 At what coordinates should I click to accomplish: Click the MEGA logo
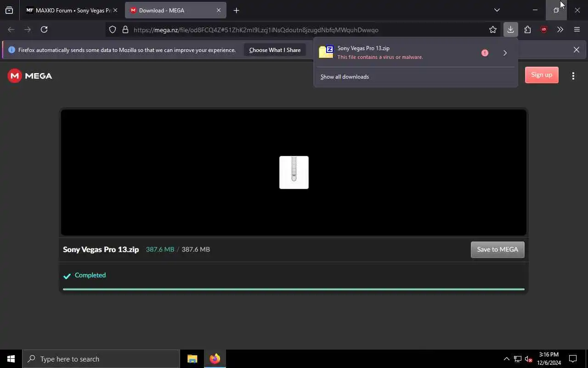(x=30, y=76)
